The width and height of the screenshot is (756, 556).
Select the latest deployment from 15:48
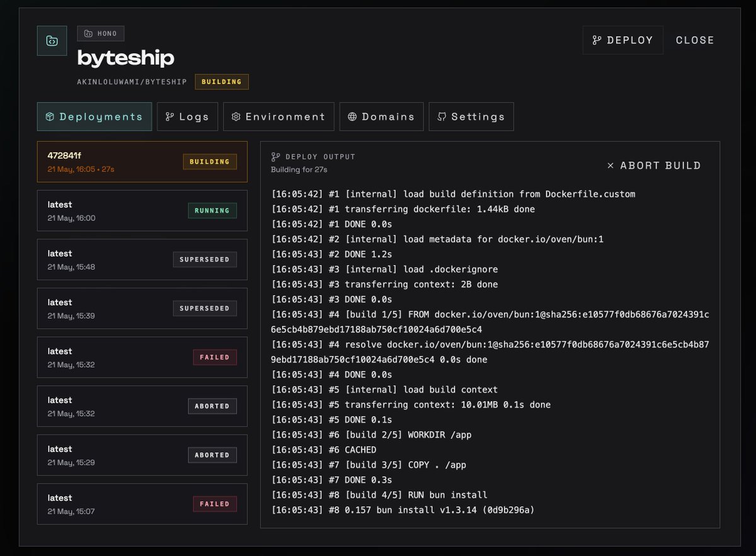coord(142,259)
